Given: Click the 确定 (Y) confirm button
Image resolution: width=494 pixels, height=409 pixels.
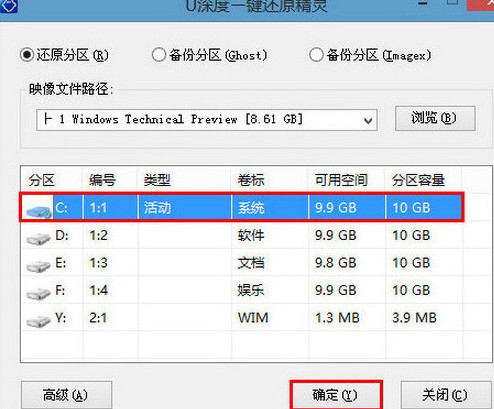Looking at the screenshot, I should tap(336, 395).
